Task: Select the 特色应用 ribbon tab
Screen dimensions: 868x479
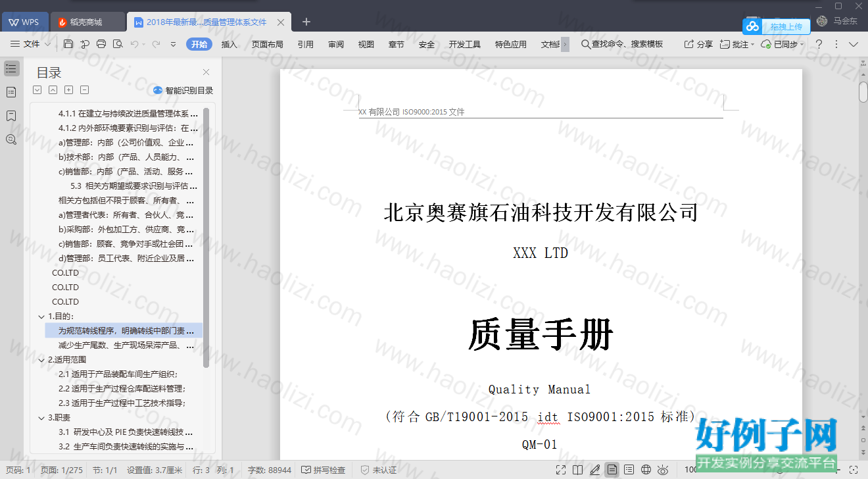Action: tap(511, 44)
